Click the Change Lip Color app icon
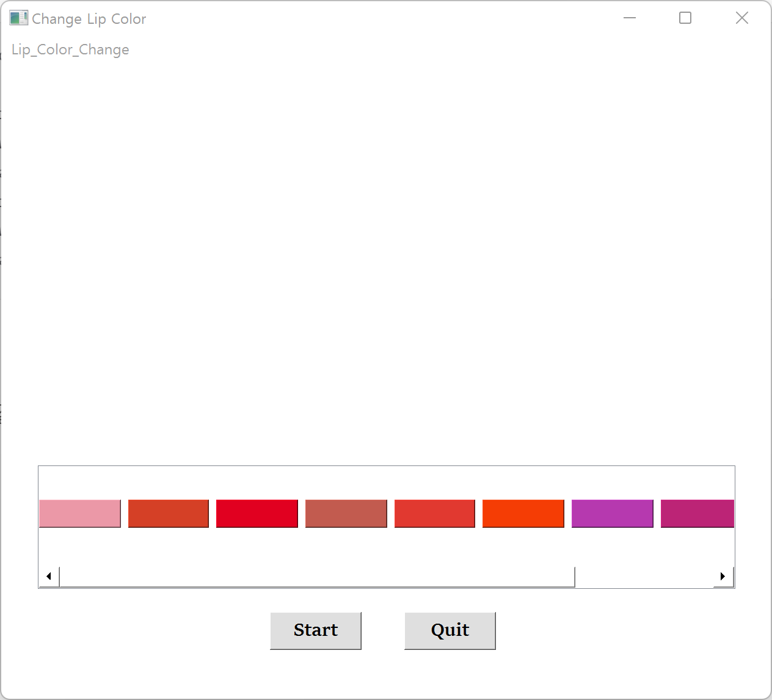The width and height of the screenshot is (772, 700). coord(18,18)
